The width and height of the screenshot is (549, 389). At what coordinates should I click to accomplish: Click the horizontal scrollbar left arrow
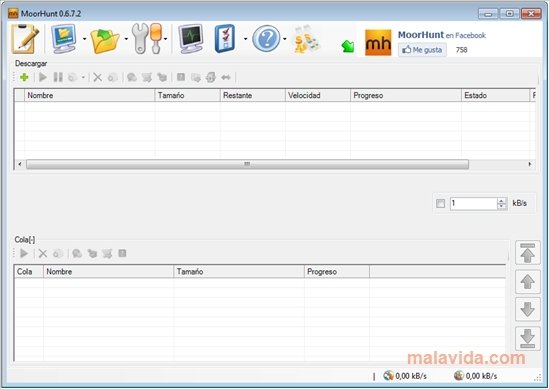click(x=20, y=164)
